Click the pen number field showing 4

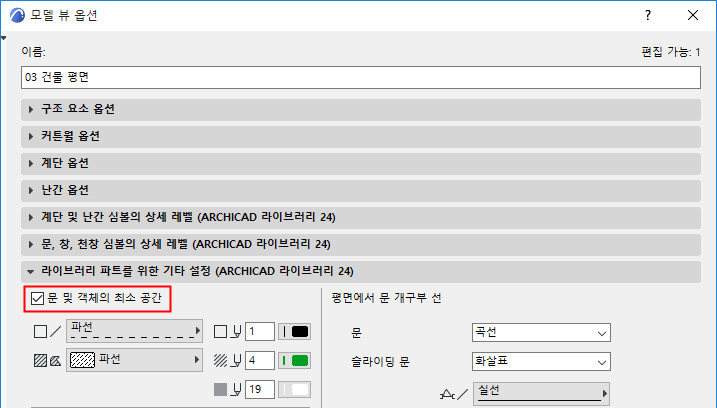click(x=260, y=360)
